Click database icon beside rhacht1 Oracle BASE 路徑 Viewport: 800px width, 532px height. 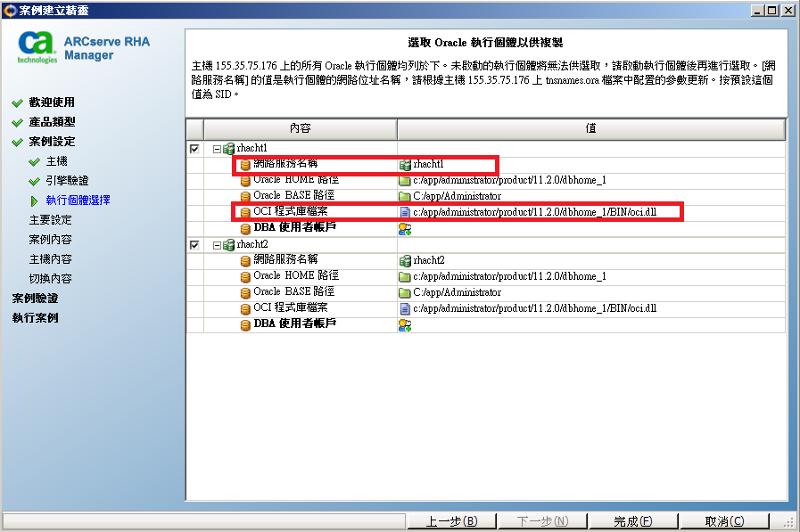click(245, 196)
